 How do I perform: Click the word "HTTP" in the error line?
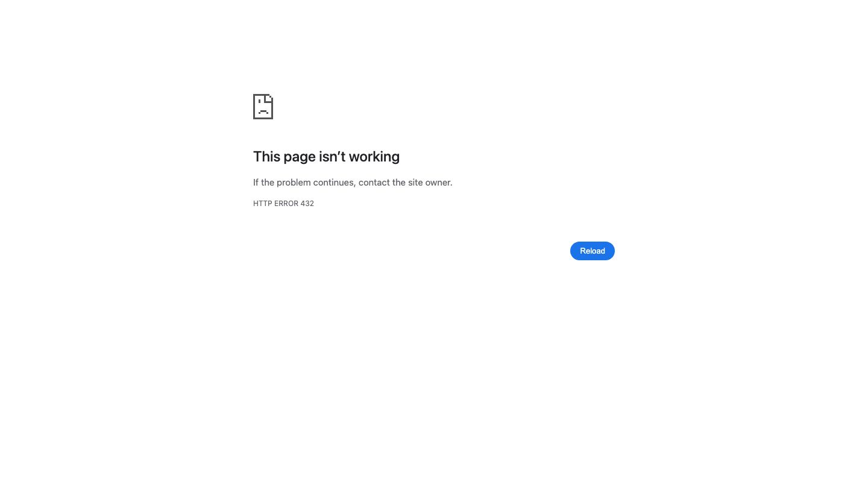[262, 204]
